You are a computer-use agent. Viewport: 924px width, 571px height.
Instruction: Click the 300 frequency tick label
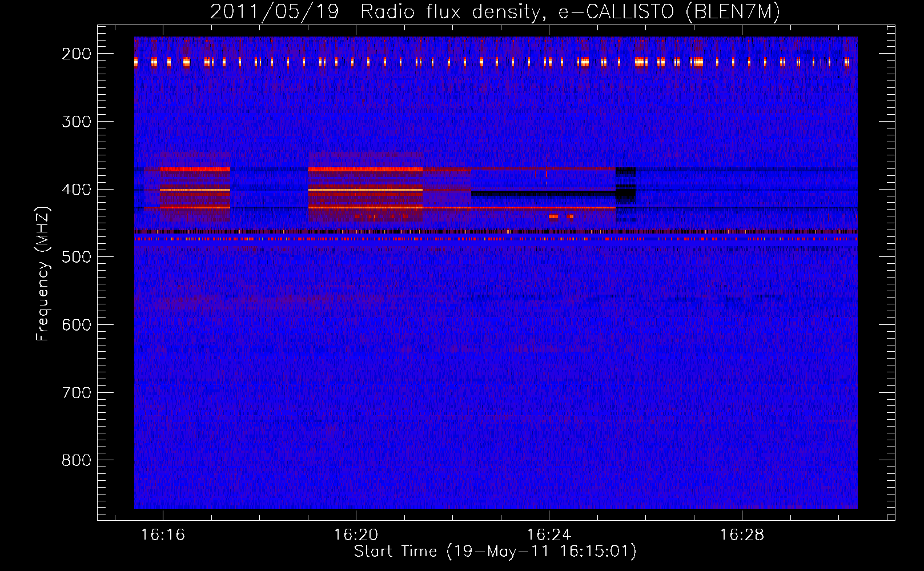(x=77, y=122)
